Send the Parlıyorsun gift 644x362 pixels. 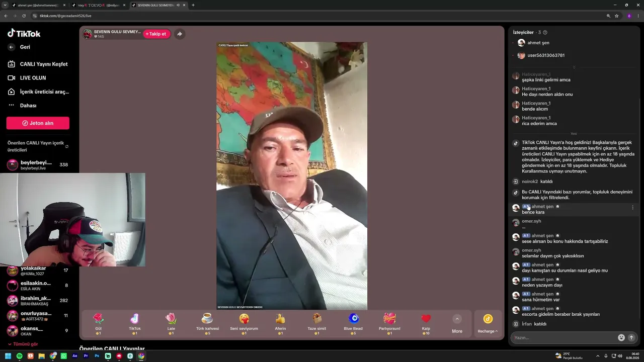click(389, 323)
